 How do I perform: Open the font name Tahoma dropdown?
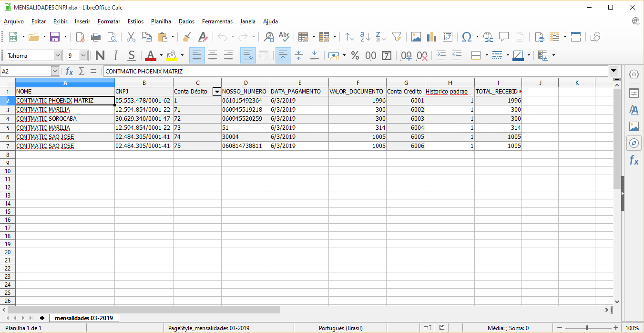pyautogui.click(x=58, y=56)
